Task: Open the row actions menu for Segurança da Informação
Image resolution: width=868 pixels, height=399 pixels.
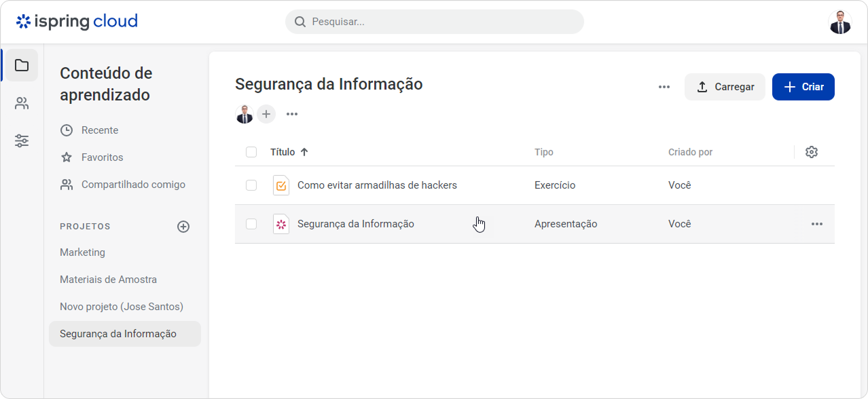Action: click(x=816, y=224)
